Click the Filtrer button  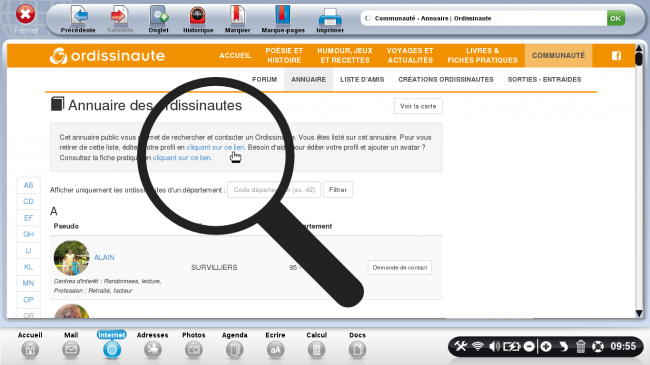click(x=338, y=190)
